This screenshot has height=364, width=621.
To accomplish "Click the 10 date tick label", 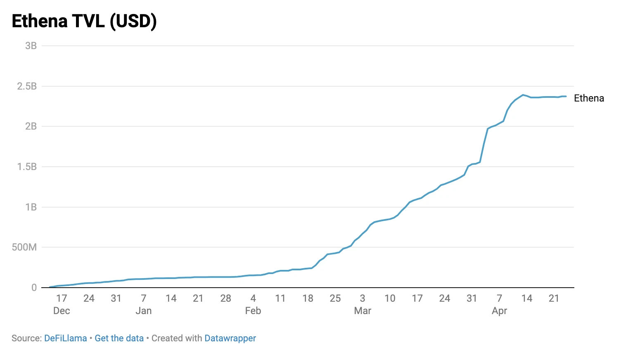I will tap(390, 298).
